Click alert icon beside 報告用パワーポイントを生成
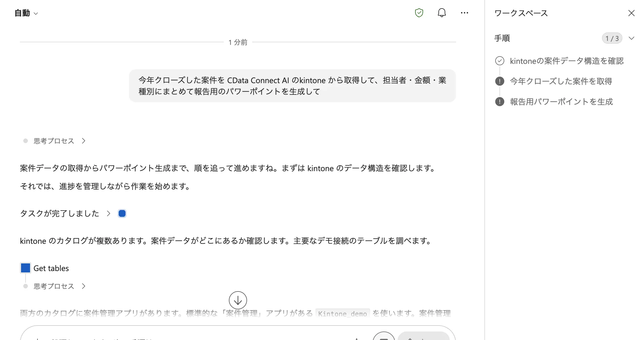The width and height of the screenshot is (644, 340). pyautogui.click(x=500, y=102)
